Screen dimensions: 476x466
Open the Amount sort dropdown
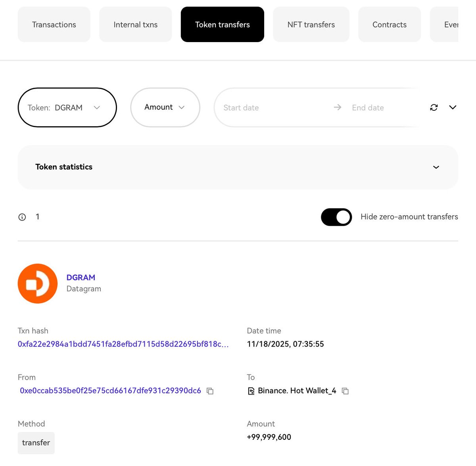pyautogui.click(x=165, y=107)
